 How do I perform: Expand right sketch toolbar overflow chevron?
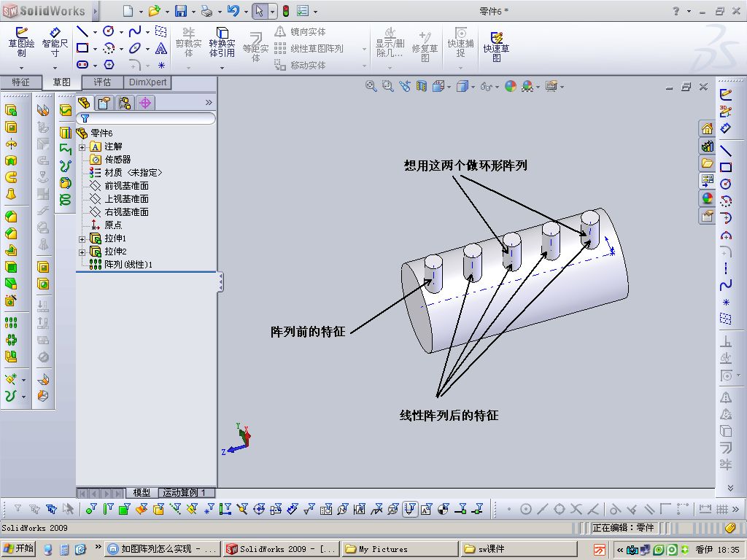[x=729, y=488]
